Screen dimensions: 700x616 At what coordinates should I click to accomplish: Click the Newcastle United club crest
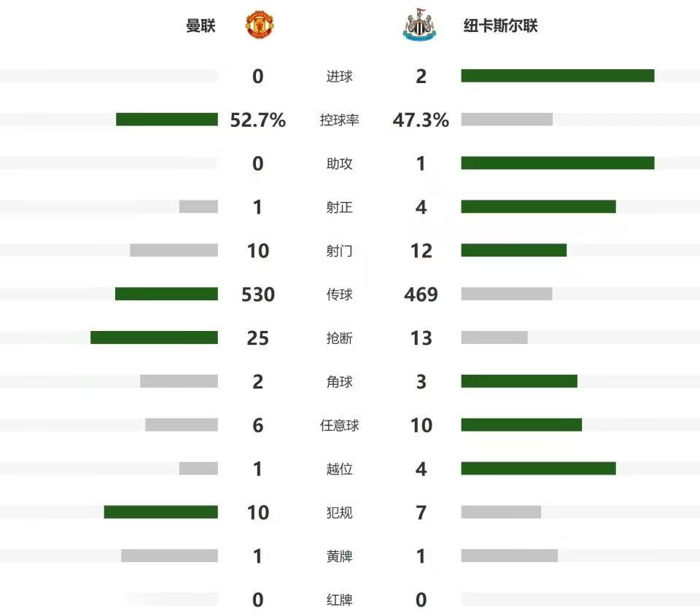pos(419,25)
